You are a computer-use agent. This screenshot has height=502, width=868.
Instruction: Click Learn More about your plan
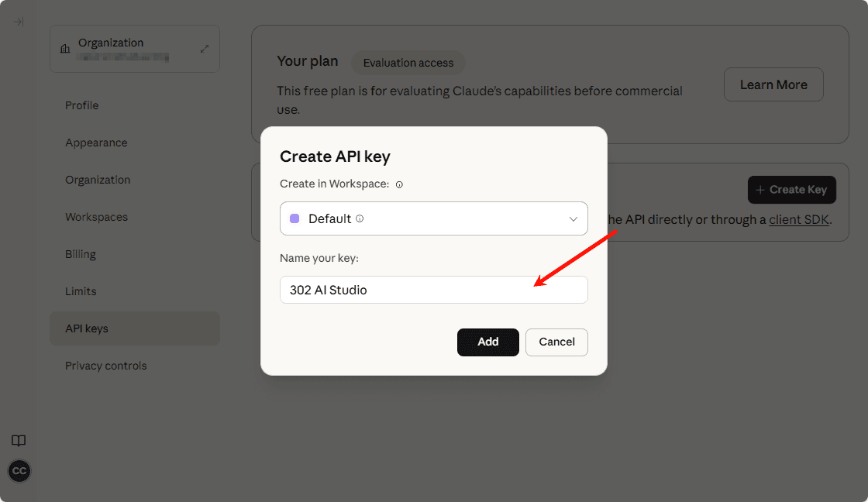coord(773,84)
